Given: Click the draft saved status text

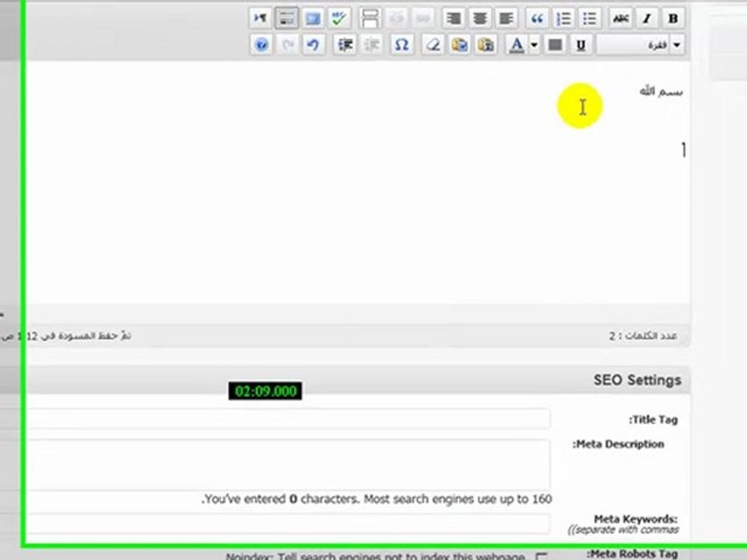Looking at the screenshot, I should 67,336.
